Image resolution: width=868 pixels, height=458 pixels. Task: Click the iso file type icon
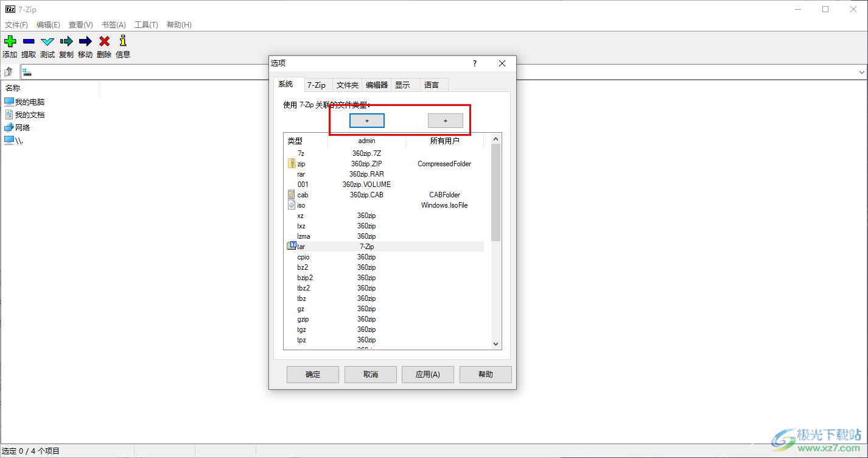292,205
